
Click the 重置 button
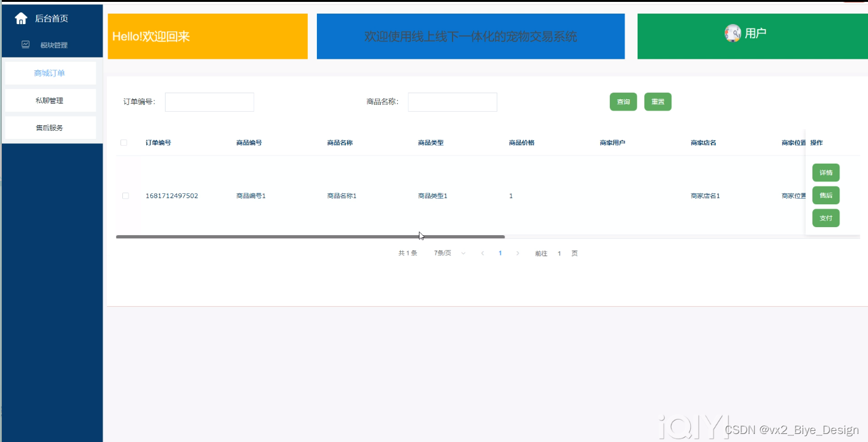coord(658,102)
